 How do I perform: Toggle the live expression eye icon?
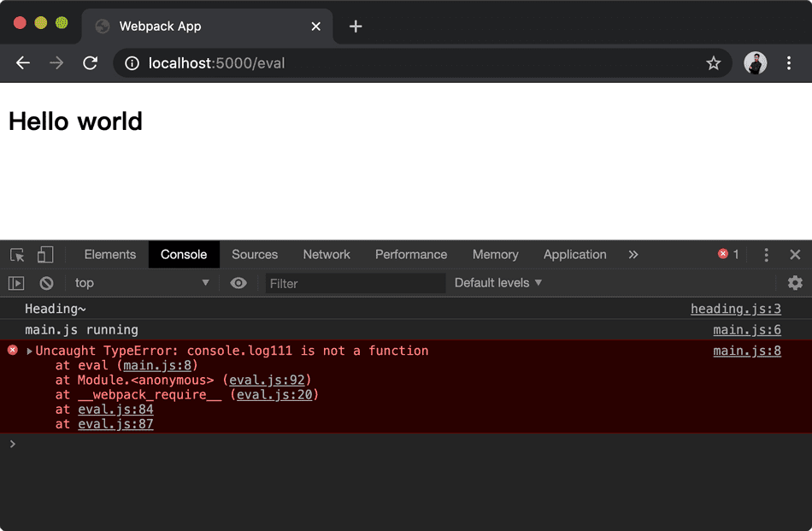point(238,283)
